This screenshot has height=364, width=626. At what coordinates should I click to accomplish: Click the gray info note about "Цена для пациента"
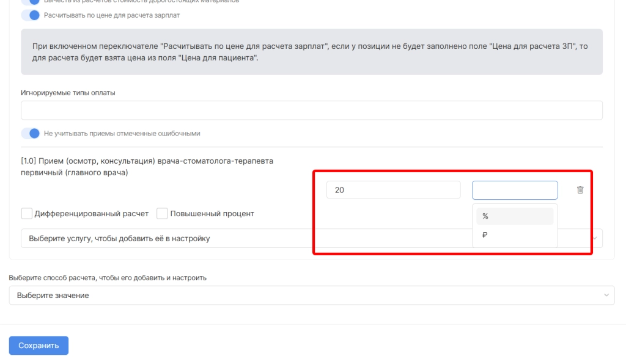pyautogui.click(x=311, y=52)
